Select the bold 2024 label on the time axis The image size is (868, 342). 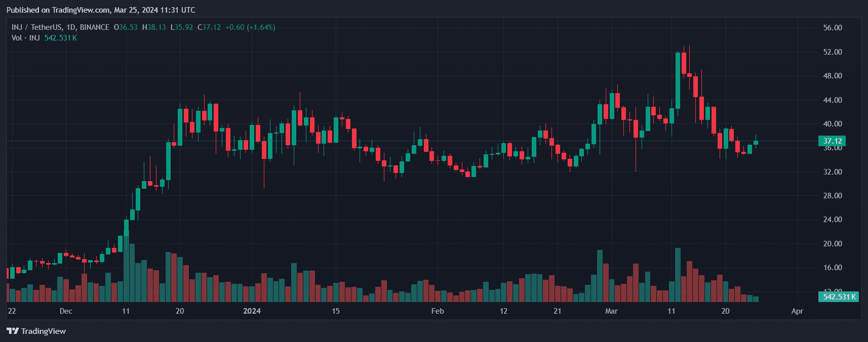point(252,311)
